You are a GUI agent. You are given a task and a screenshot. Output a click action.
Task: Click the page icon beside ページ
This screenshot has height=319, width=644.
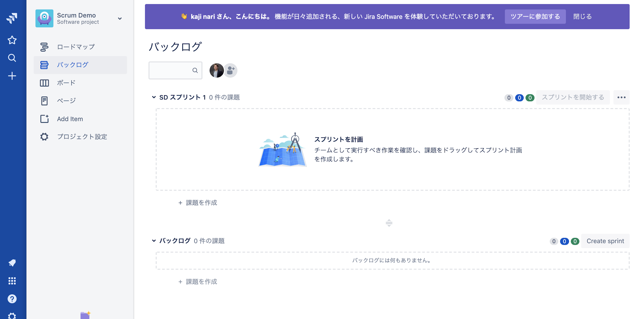click(x=44, y=101)
